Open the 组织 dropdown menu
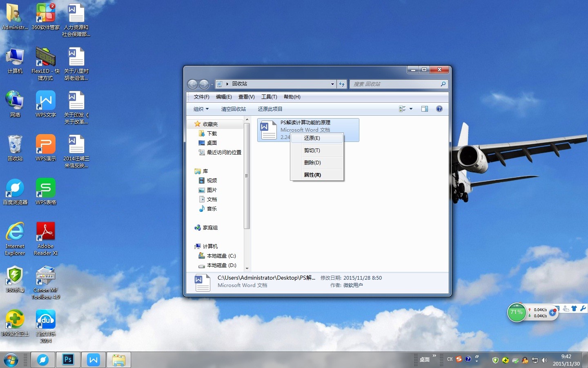This screenshot has height=368, width=588. [201, 109]
